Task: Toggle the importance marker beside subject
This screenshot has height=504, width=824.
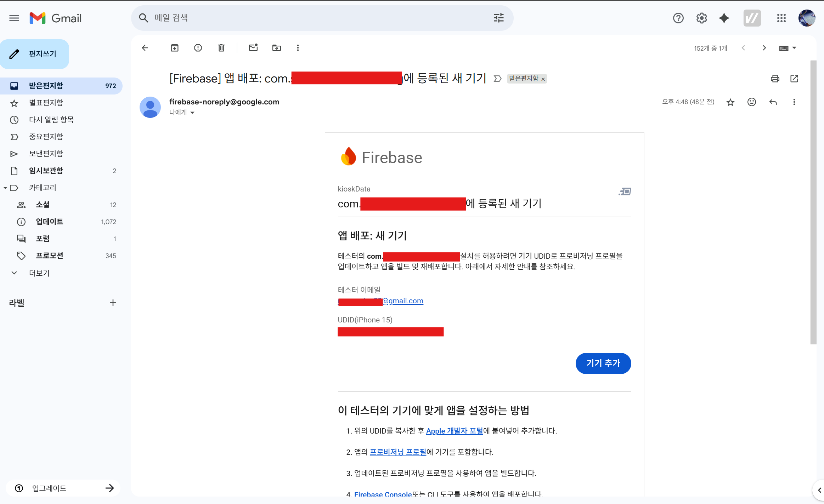Action: tap(497, 79)
